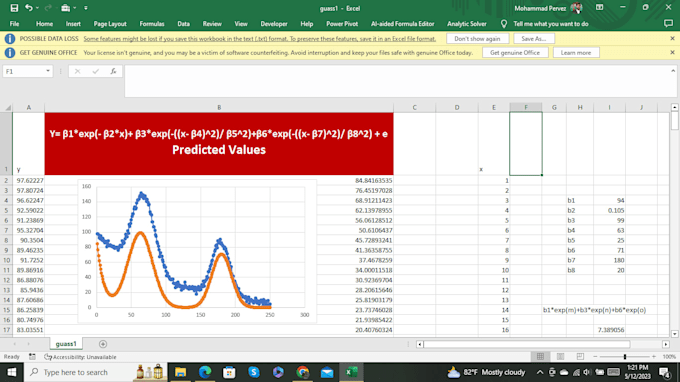Viewport: 680px width, 382px height.
Task: Select column F header
Action: click(526, 108)
